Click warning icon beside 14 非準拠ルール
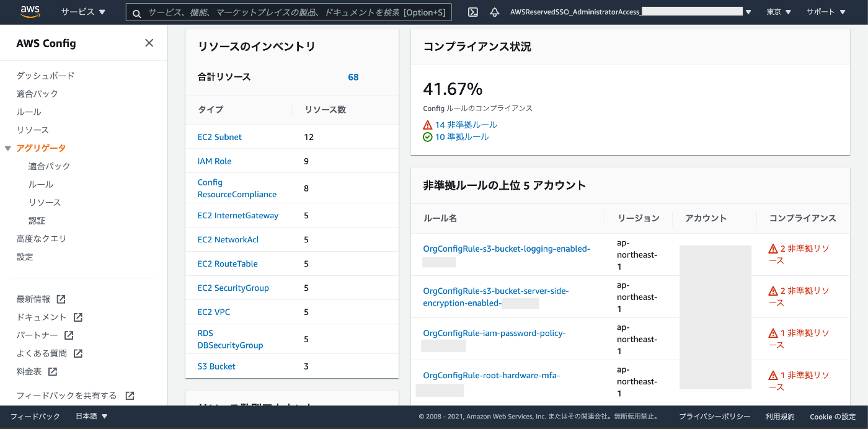 coord(428,125)
